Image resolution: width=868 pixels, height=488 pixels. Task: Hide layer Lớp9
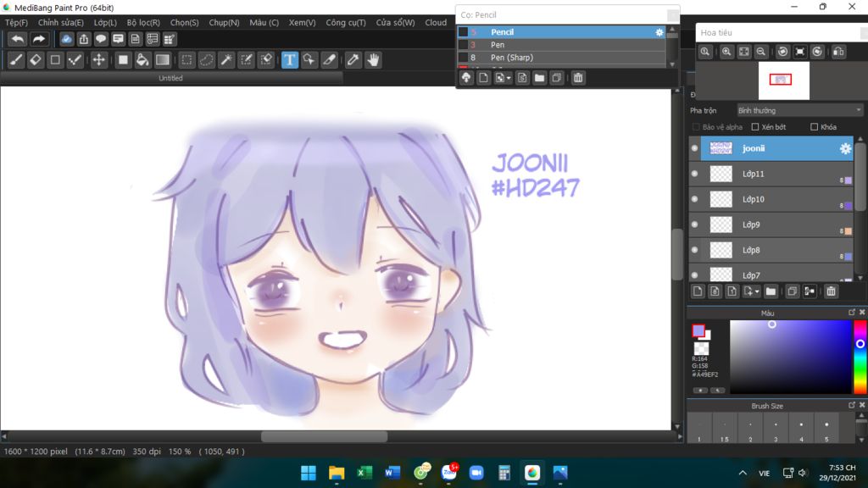pyautogui.click(x=695, y=225)
